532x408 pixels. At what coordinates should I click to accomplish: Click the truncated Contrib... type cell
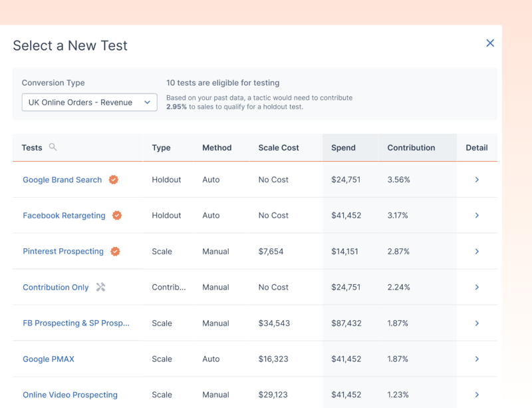tap(169, 287)
